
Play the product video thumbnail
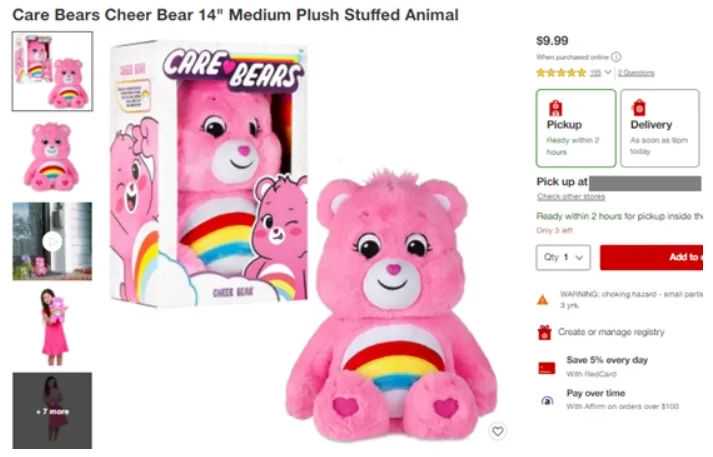(x=52, y=241)
